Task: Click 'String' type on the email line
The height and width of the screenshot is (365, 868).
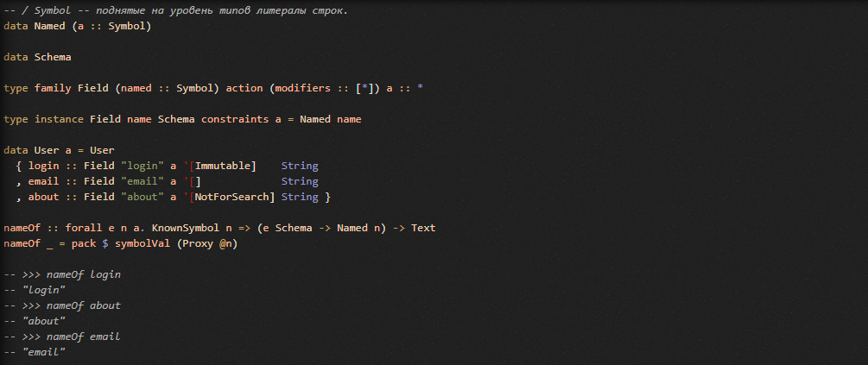Action: (300, 181)
